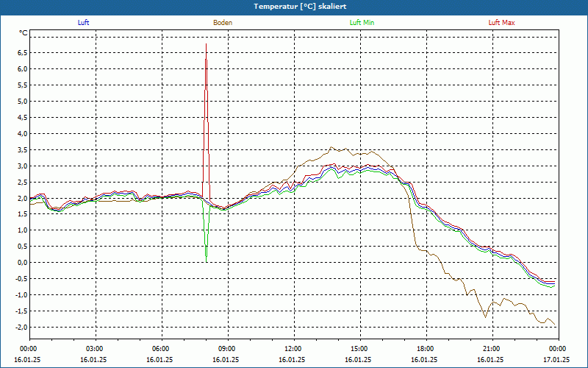The width and height of the screenshot is (588, 368).
Task: Click the 12:00 time axis label
Action: tap(293, 349)
